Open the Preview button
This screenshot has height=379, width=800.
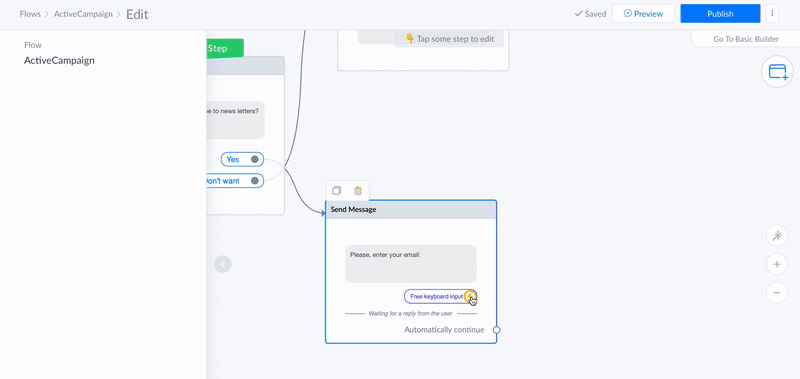coord(643,14)
